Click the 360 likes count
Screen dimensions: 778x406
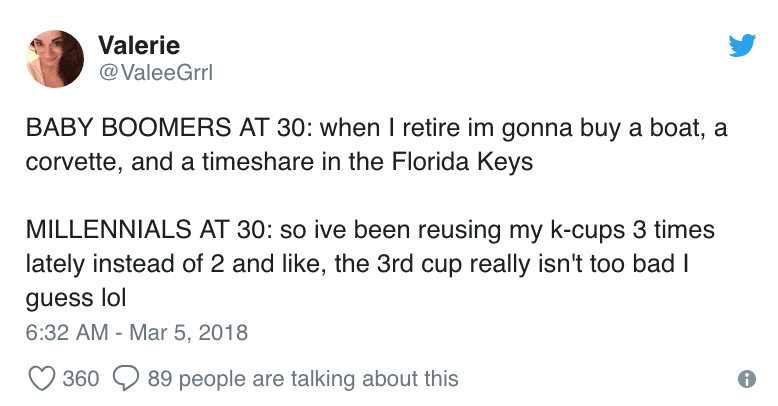(81, 379)
